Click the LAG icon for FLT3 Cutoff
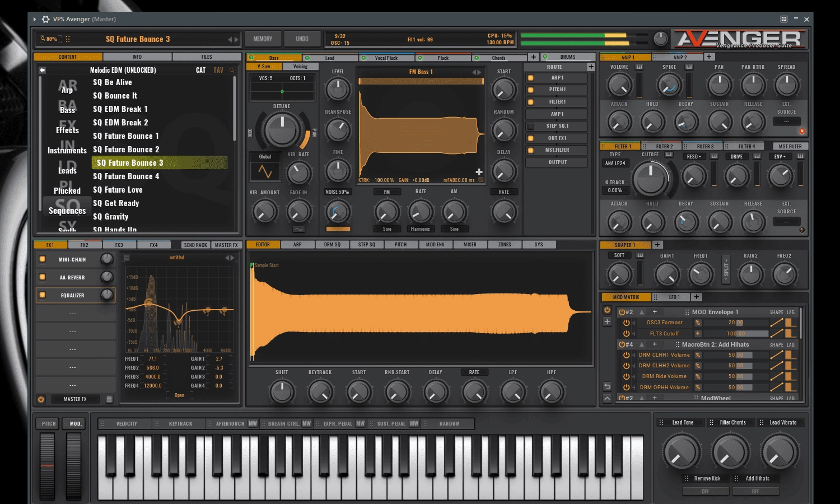This screenshot has width=840, height=504. (790, 333)
